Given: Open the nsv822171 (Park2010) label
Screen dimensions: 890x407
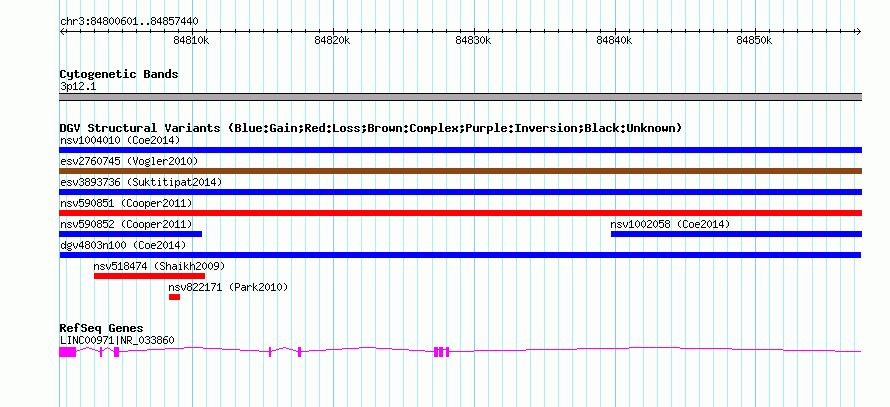Looking at the screenshot, I should pyautogui.click(x=228, y=287).
